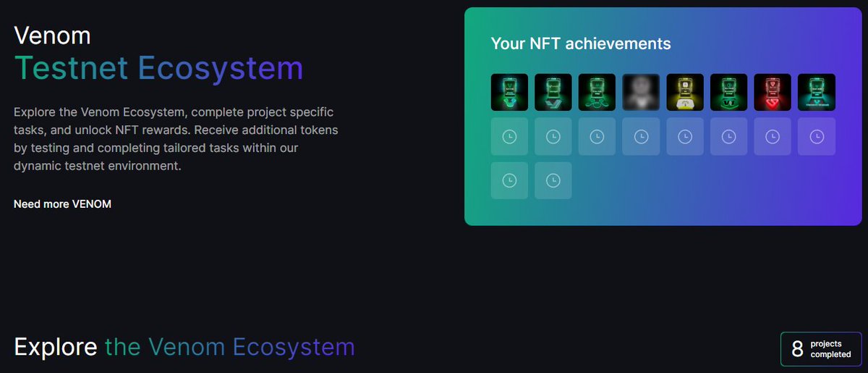
Task: Click pending clock slot below the blurred NFT
Action: coord(641,136)
